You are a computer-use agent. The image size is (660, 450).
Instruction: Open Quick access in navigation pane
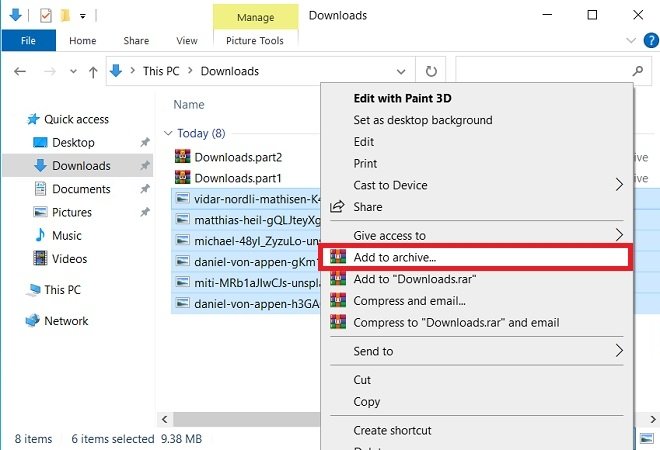click(76, 120)
